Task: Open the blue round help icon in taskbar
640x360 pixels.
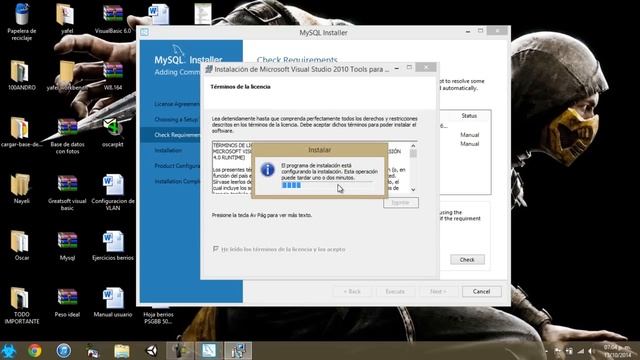Action: pyautogui.click(x=64, y=351)
